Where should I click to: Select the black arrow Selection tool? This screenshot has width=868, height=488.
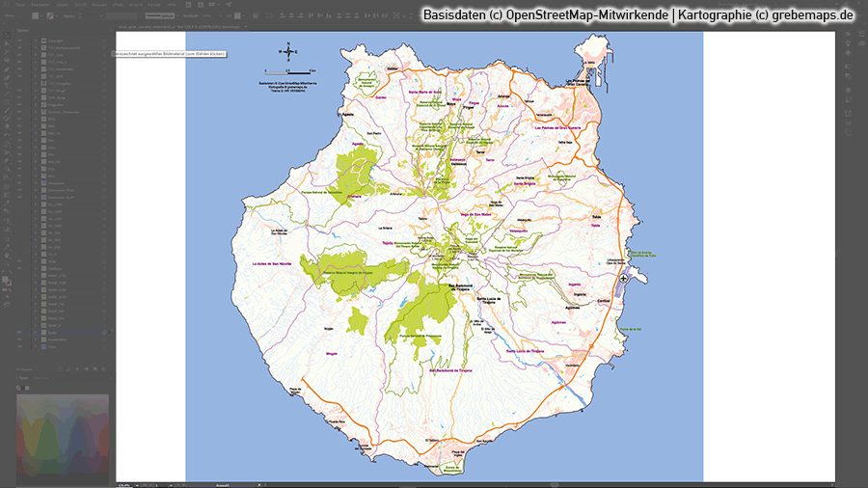7,33
